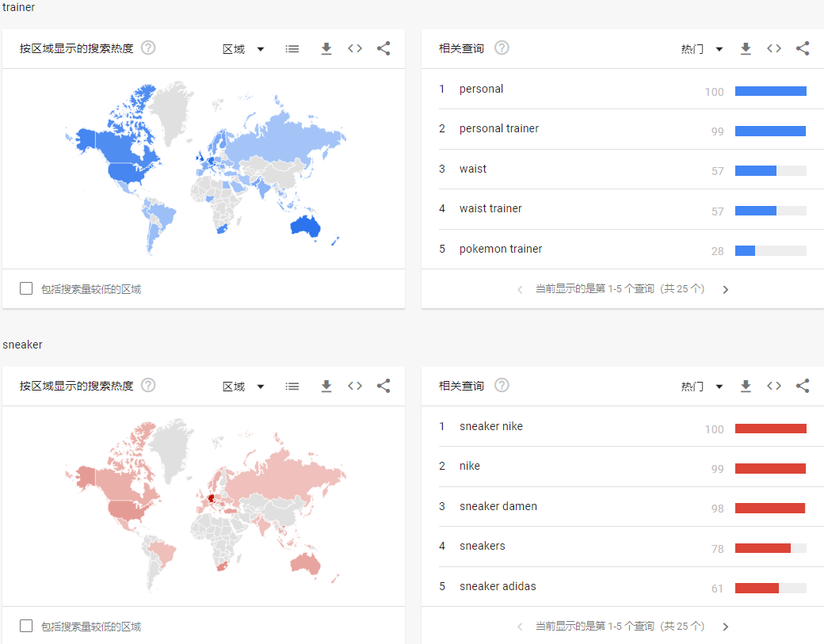Download sneaker related queries data
The height and width of the screenshot is (644, 824).
click(x=745, y=386)
